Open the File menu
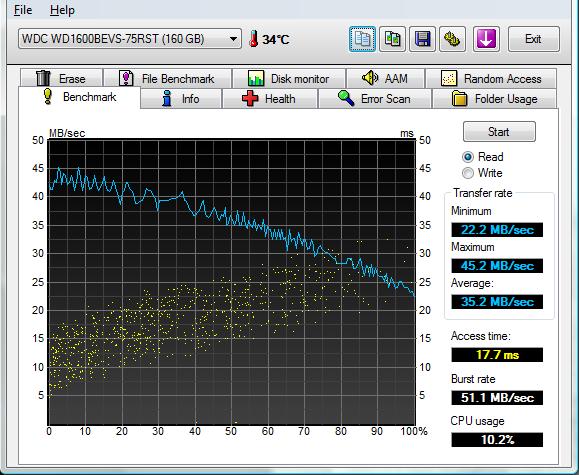Viewport: 579px width, 475px height. tap(23, 10)
